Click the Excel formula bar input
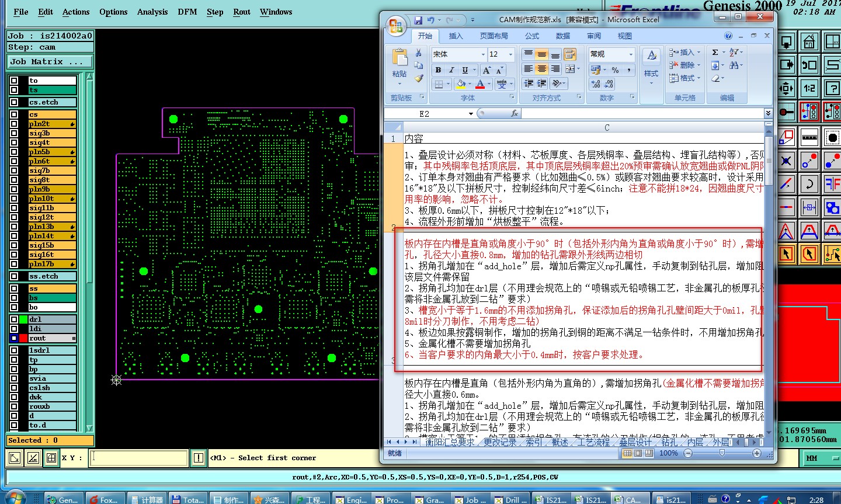841x504 pixels. pyautogui.click(x=642, y=113)
